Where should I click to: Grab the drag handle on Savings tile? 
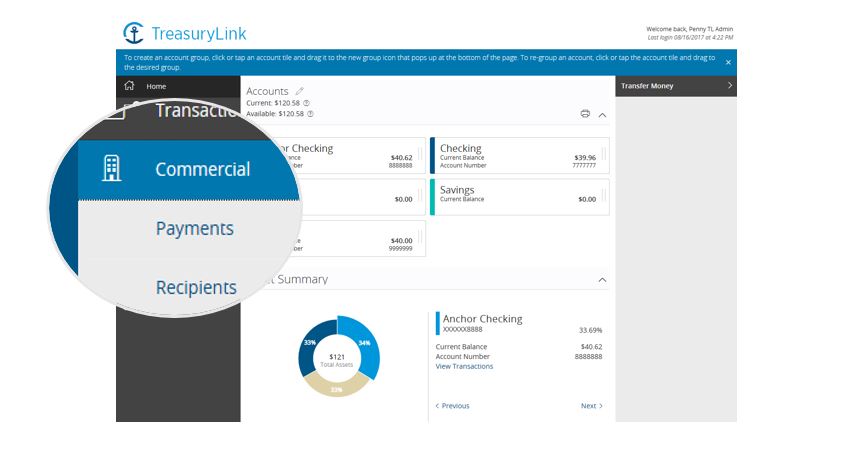pyautogui.click(x=604, y=195)
